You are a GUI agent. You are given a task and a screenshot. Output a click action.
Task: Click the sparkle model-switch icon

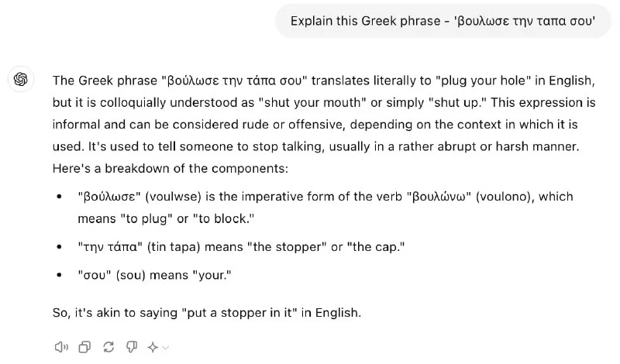(153, 347)
